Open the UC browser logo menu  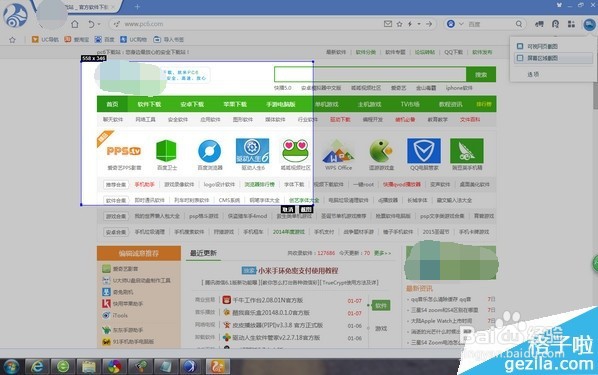(x=16, y=16)
